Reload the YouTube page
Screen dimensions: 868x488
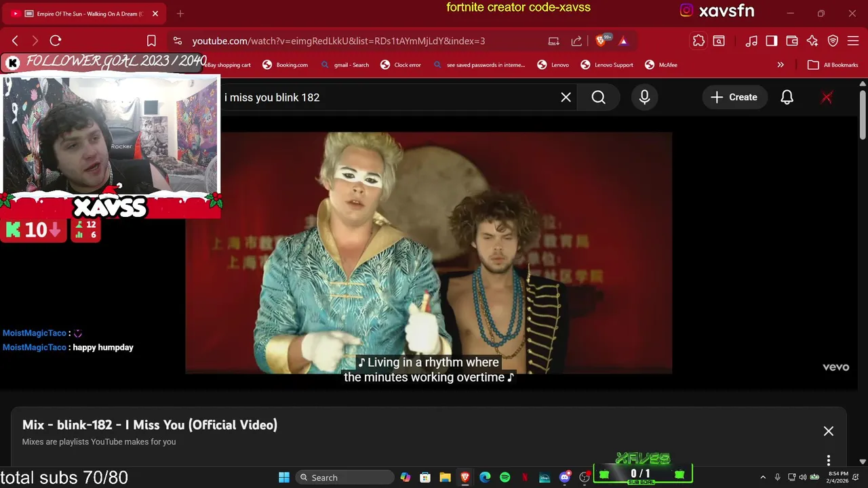coord(56,41)
